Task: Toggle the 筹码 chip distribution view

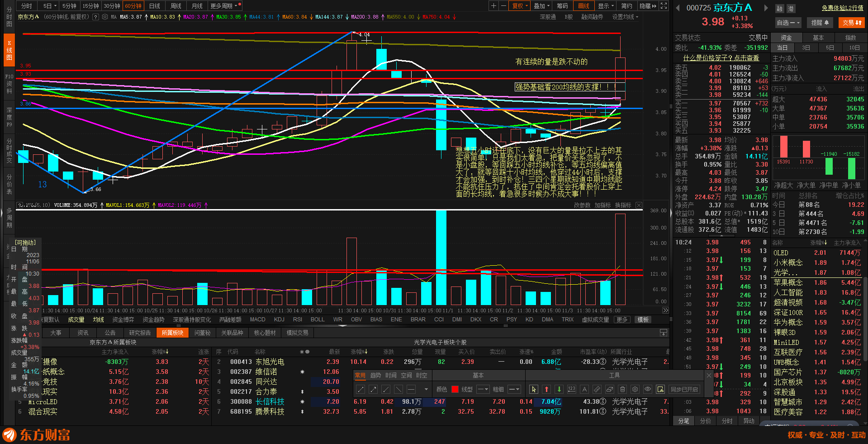Action: point(562,6)
